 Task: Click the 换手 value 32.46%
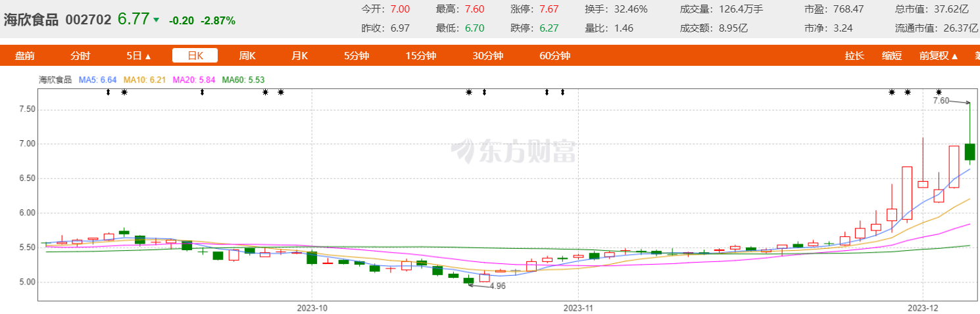(630, 9)
